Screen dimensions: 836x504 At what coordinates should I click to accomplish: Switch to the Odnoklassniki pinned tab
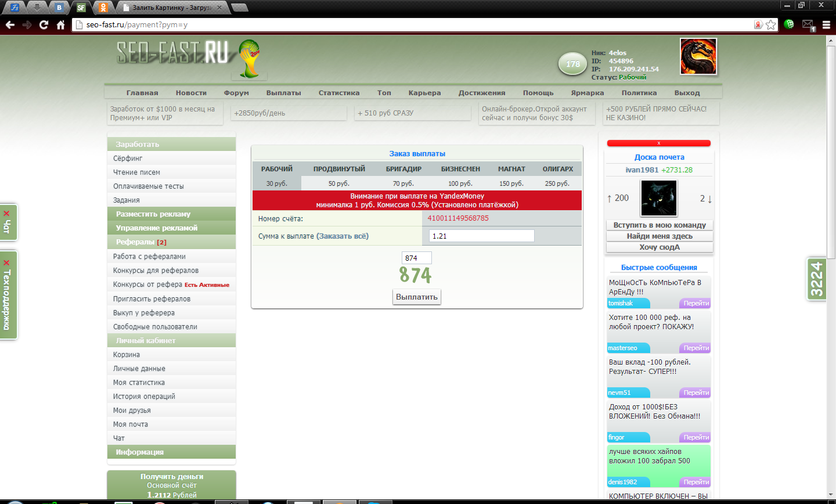103,8
